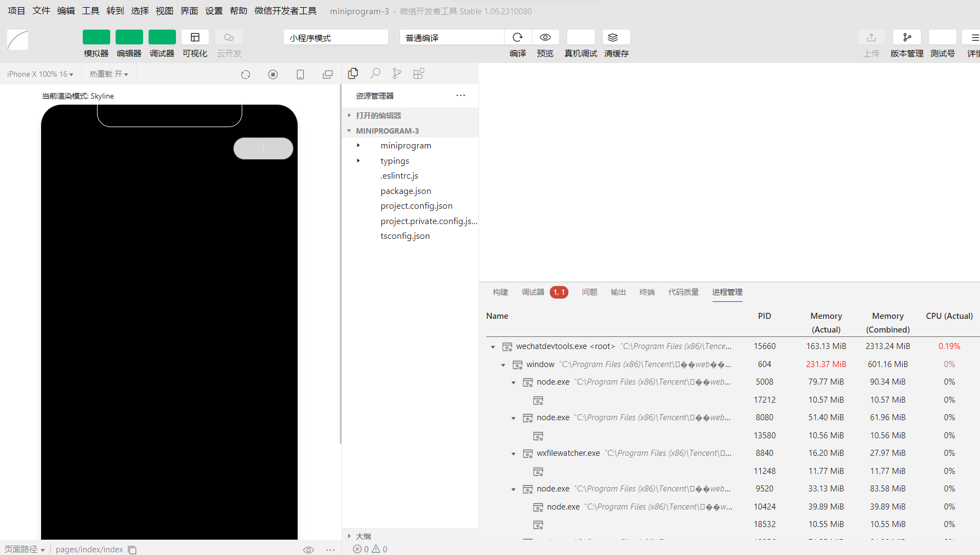Switch to the build (构建) tab
This screenshot has height=555, width=980.
(x=500, y=292)
